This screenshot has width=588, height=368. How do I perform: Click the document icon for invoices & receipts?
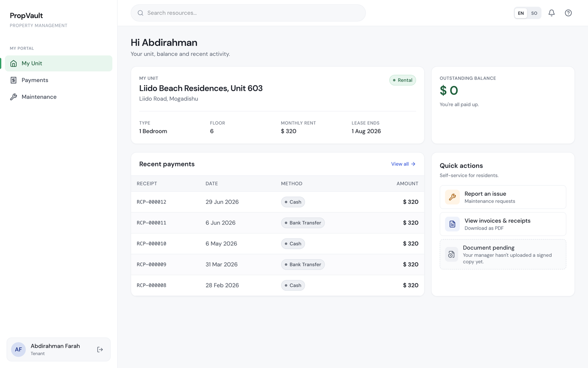[452, 224]
